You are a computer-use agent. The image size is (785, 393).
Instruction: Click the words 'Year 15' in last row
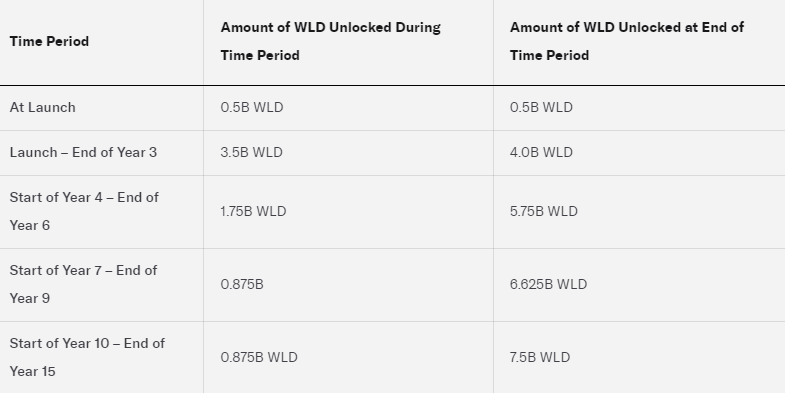click(33, 371)
